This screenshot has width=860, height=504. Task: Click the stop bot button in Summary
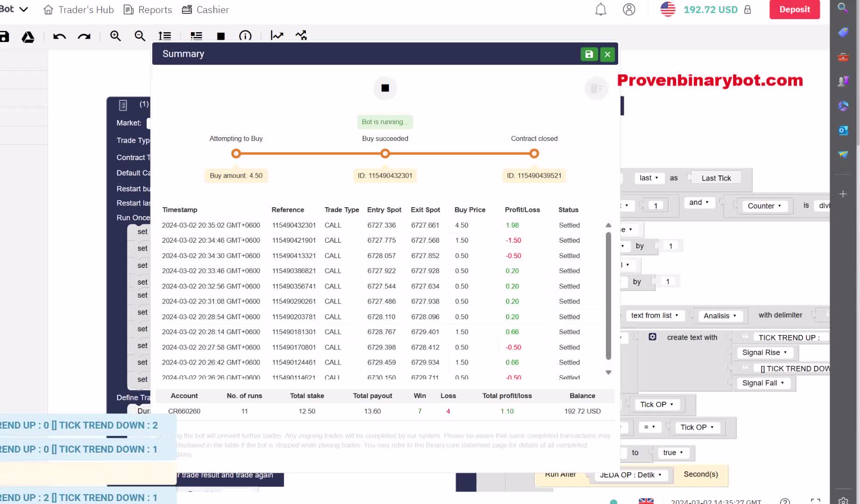coord(385,88)
